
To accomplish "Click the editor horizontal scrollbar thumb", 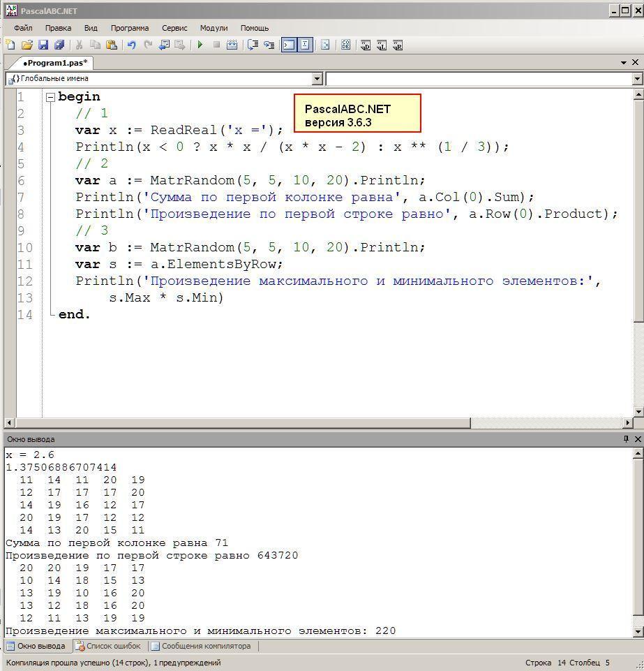I will [241, 423].
